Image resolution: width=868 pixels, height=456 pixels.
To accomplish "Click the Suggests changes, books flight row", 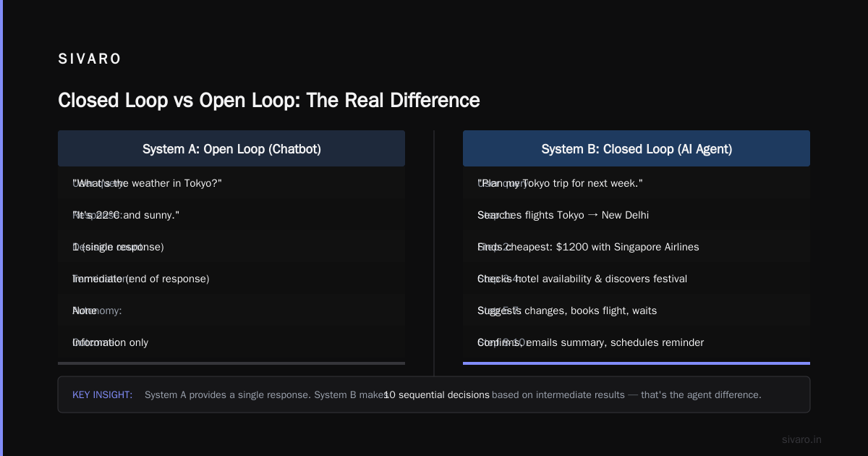I will (637, 311).
